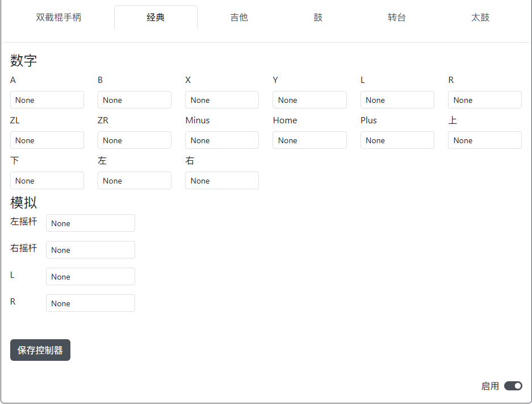Image resolution: width=532 pixels, height=404 pixels.
Task: Open the 转台 tab
Action: click(397, 17)
